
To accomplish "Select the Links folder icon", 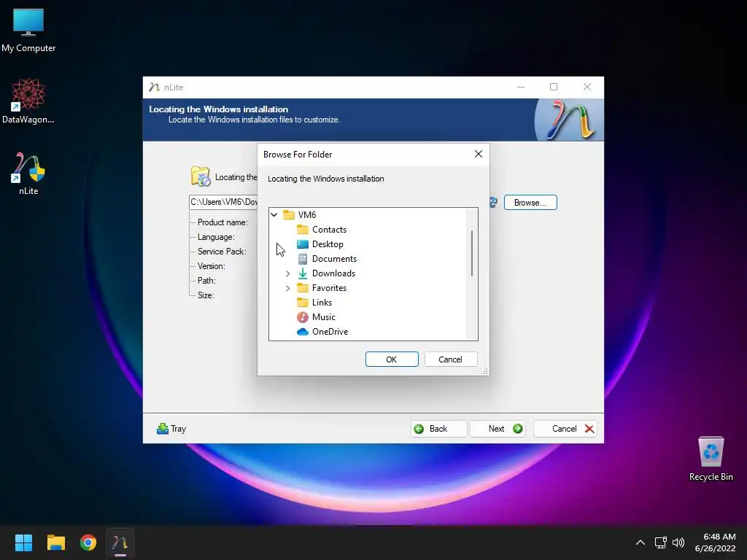I will (303, 303).
